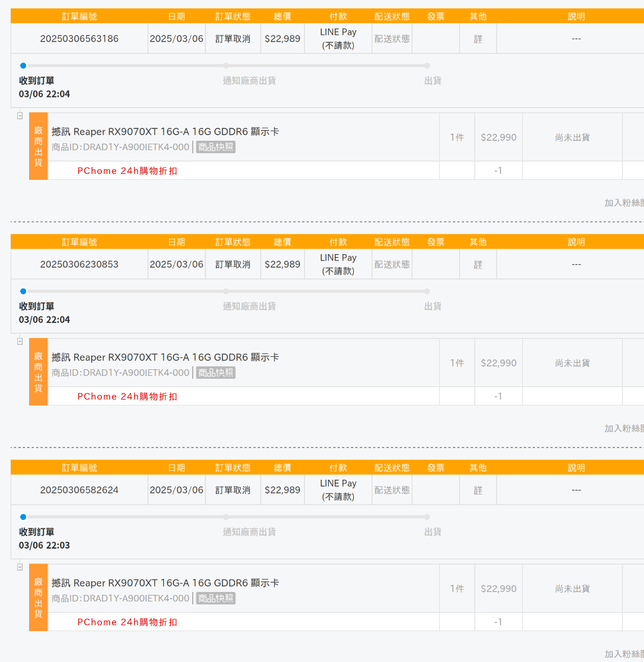Click the 出貨 progress dot for order 20250306563186
Viewport: 644px width, 662px height.
click(427, 65)
